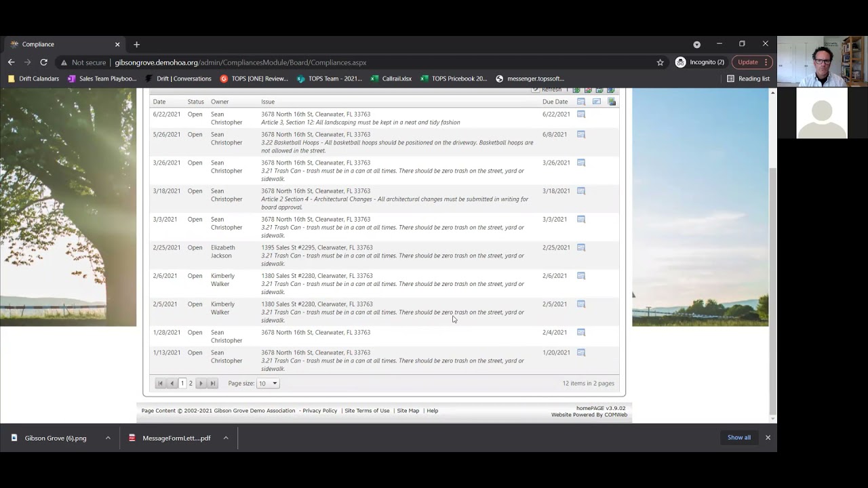Screen dimensions: 868x488
Task: Open the Sales Team Playboo... bookmark
Action: (102, 79)
